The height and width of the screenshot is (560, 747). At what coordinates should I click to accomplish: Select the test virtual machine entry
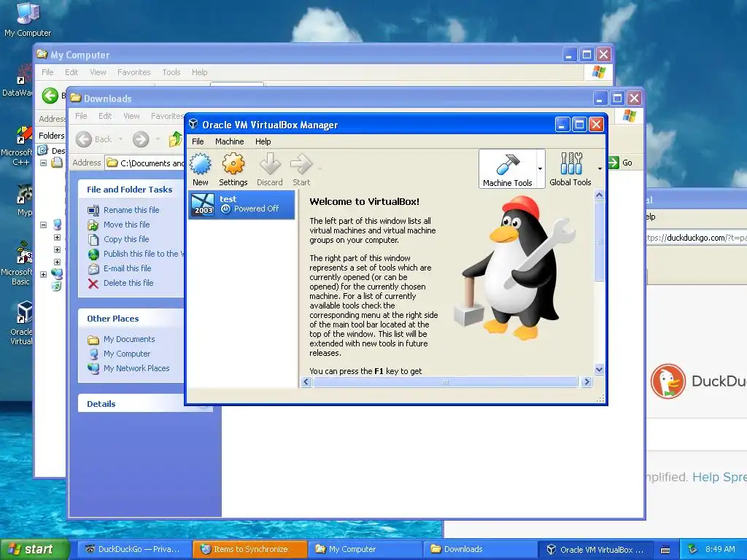tap(241, 204)
